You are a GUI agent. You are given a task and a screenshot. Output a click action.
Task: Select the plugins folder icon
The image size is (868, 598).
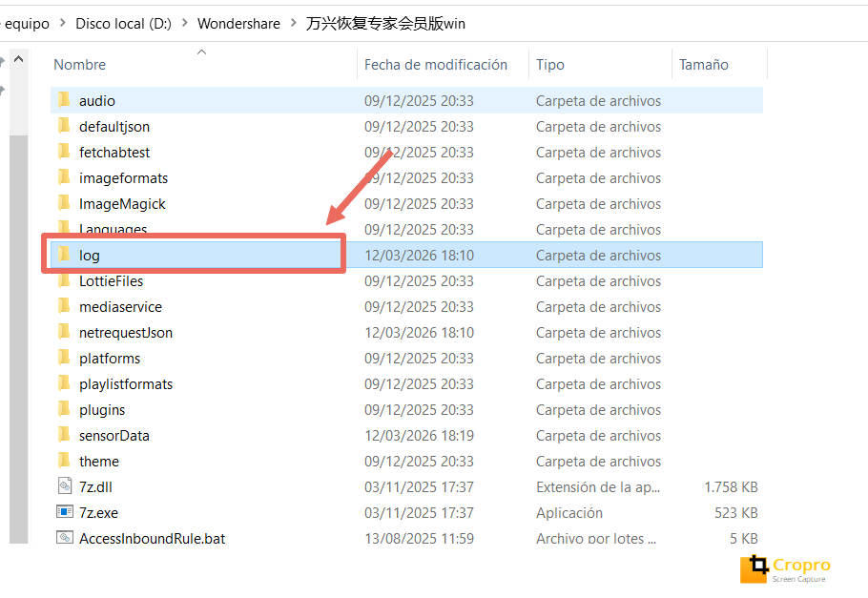pyautogui.click(x=64, y=409)
